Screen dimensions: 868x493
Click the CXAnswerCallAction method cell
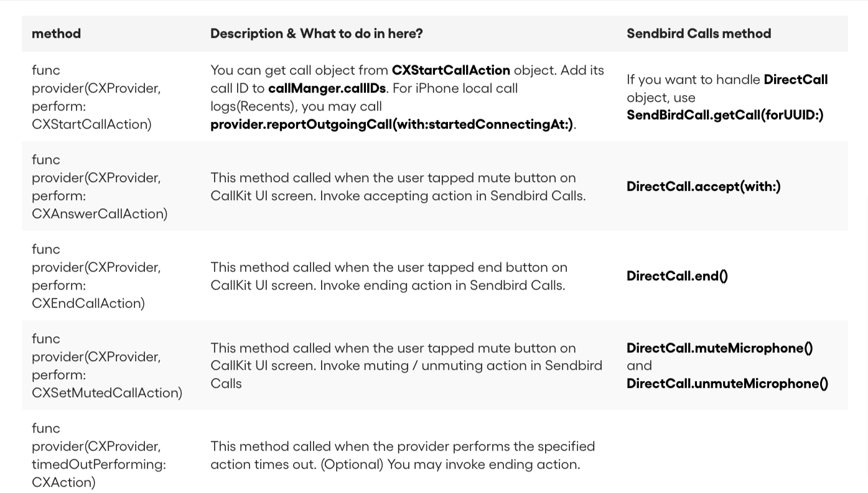tap(100, 187)
